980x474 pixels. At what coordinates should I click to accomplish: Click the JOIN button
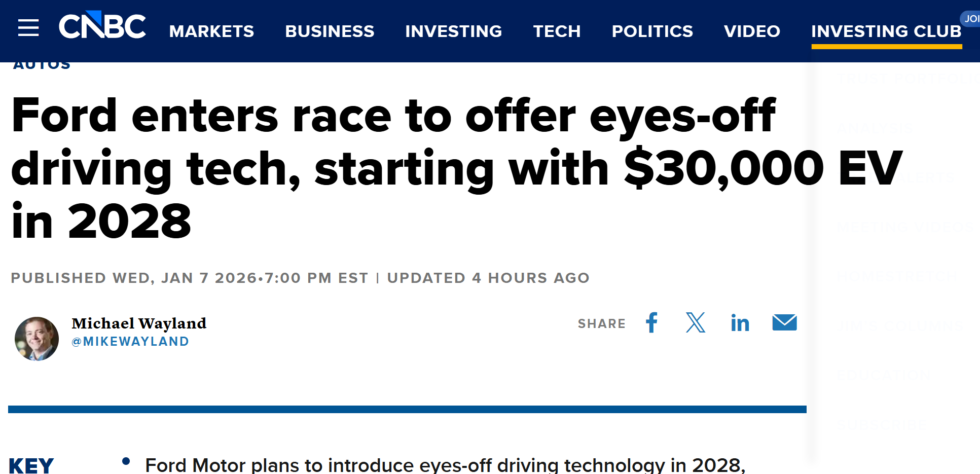(972, 18)
